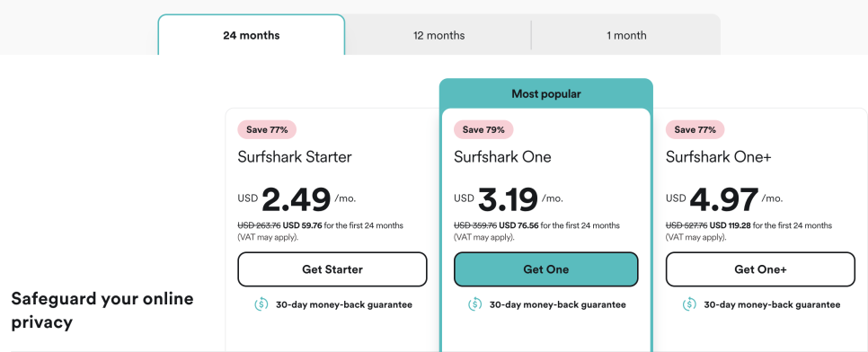Click the USD 3.19 /mo. price
The width and height of the screenshot is (868, 352).
coord(509,199)
